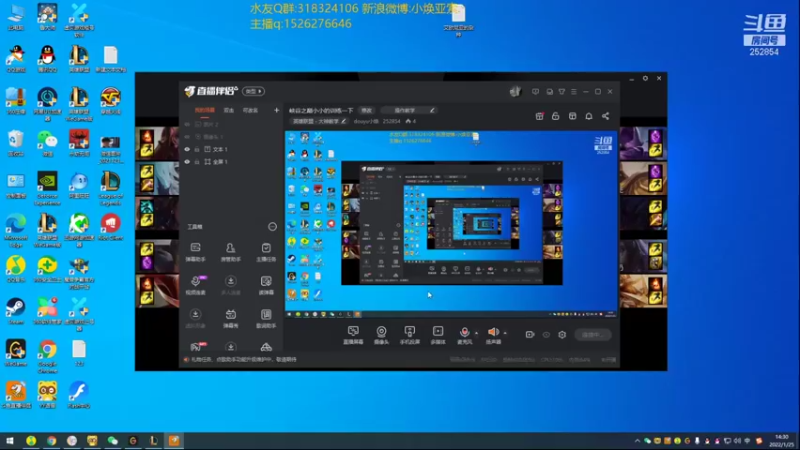
Task: Expand speaker options arrow
Action: [x=505, y=333]
